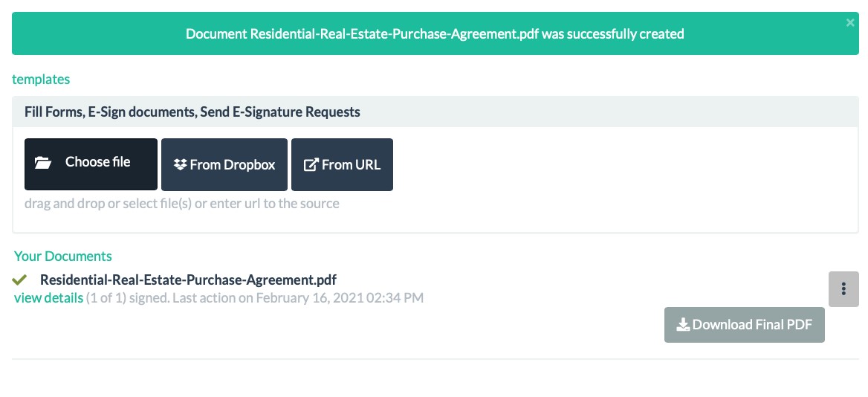This screenshot has width=868, height=397.
Task: Click the signed status text with last action date
Action: click(255, 298)
